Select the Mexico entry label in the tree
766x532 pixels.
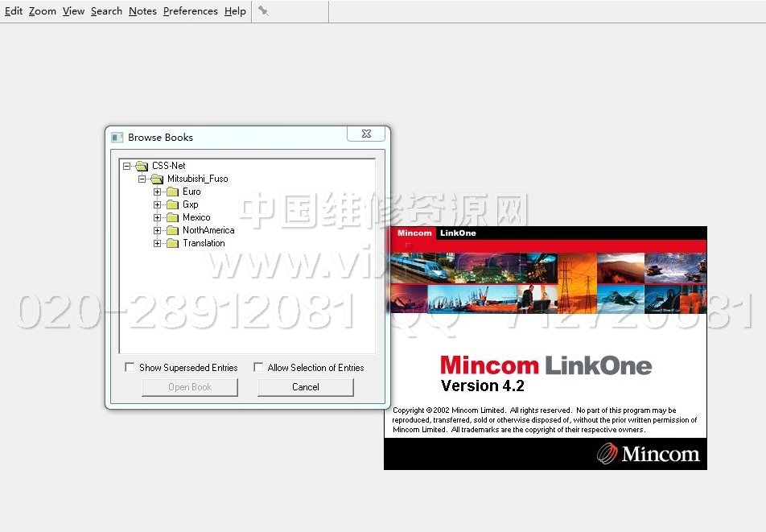pyautogui.click(x=196, y=217)
